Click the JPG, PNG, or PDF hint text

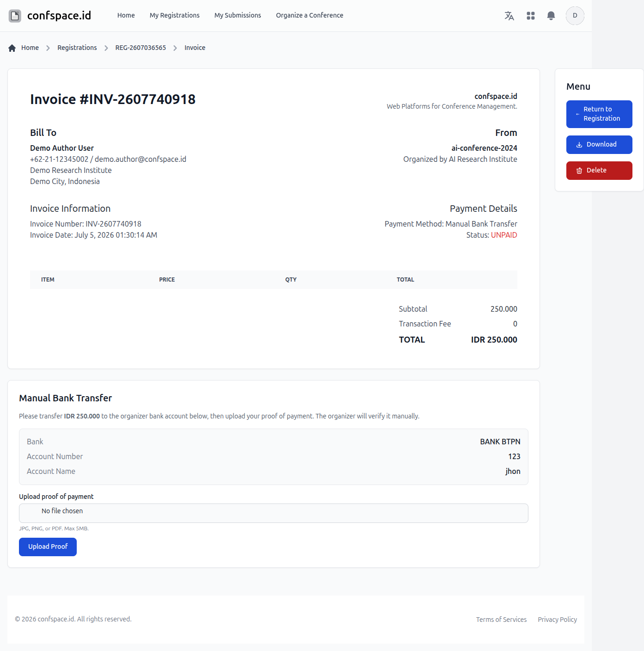pos(54,528)
